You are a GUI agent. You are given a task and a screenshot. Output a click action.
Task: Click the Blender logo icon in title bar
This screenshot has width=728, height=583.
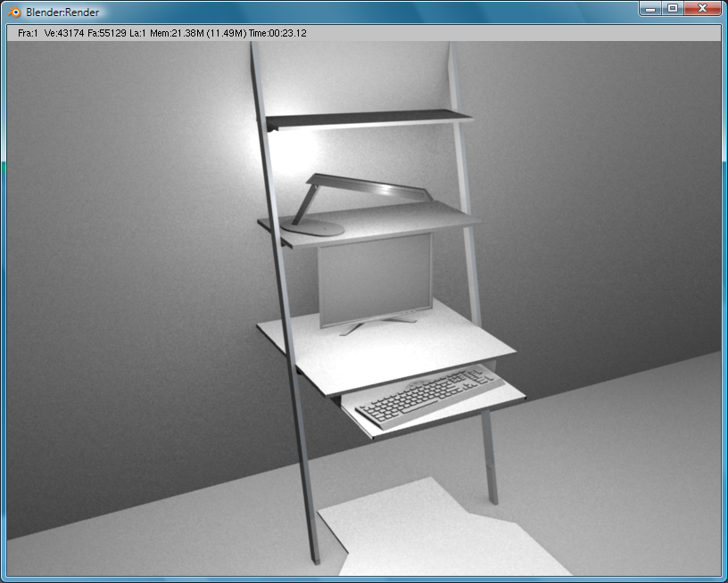click(x=14, y=12)
